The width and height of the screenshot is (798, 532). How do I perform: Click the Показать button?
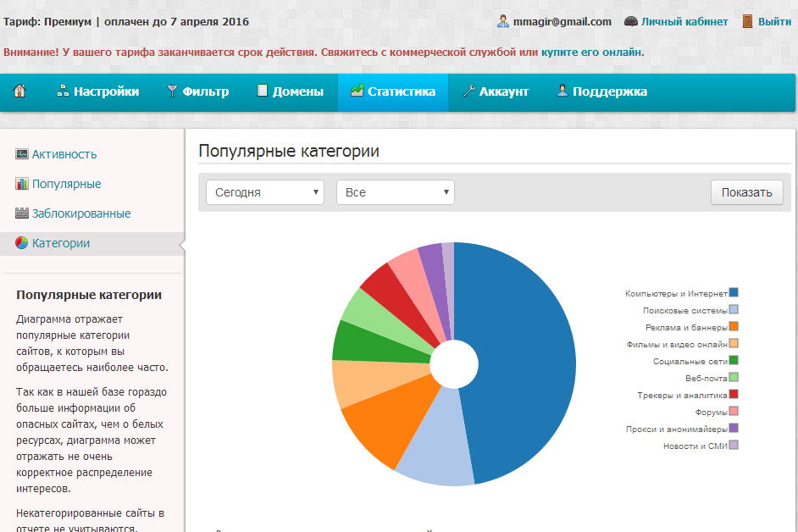746,192
